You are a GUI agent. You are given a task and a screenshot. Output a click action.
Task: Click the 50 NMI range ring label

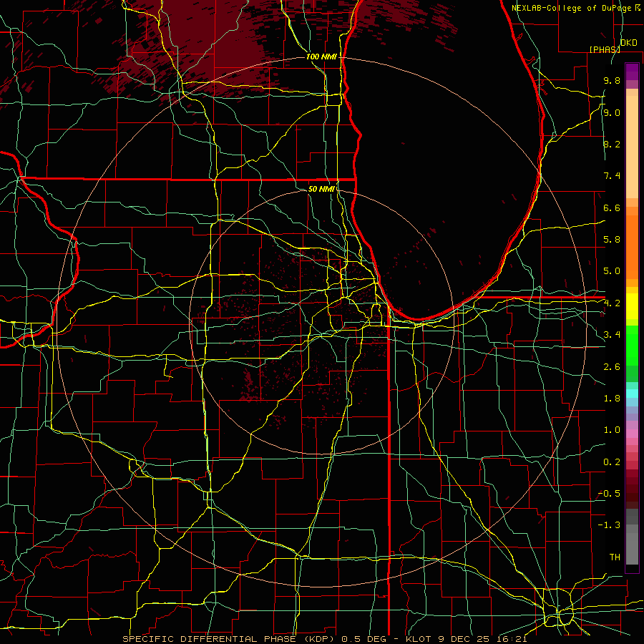point(321,190)
